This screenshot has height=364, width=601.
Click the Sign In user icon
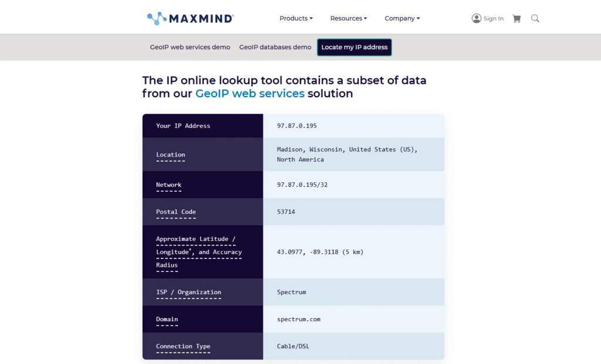(477, 18)
